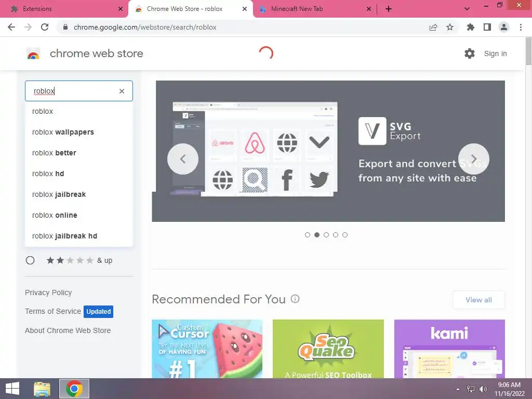Select the fifth carousel dot
Viewport: 532px width, 399px height.
[345, 235]
